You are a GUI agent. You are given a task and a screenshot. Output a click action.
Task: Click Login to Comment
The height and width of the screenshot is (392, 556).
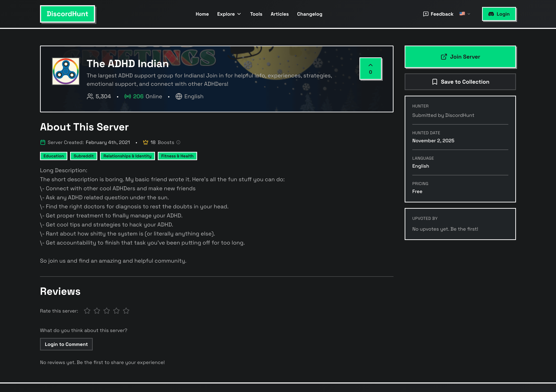coord(66,344)
